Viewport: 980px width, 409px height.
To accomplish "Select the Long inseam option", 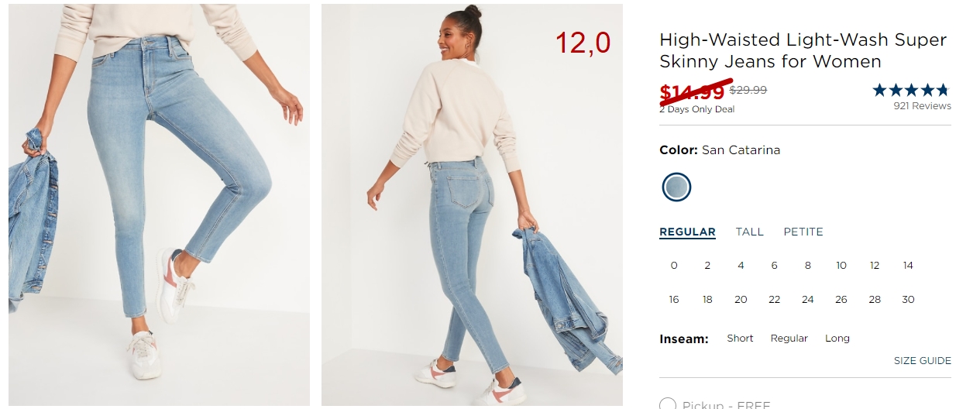I will [x=837, y=339].
